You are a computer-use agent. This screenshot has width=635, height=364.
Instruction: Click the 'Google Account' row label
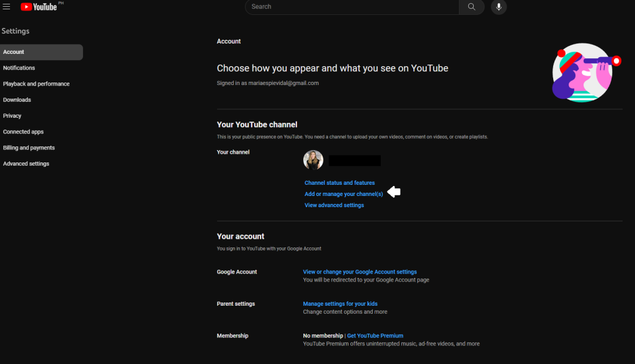tap(236, 272)
